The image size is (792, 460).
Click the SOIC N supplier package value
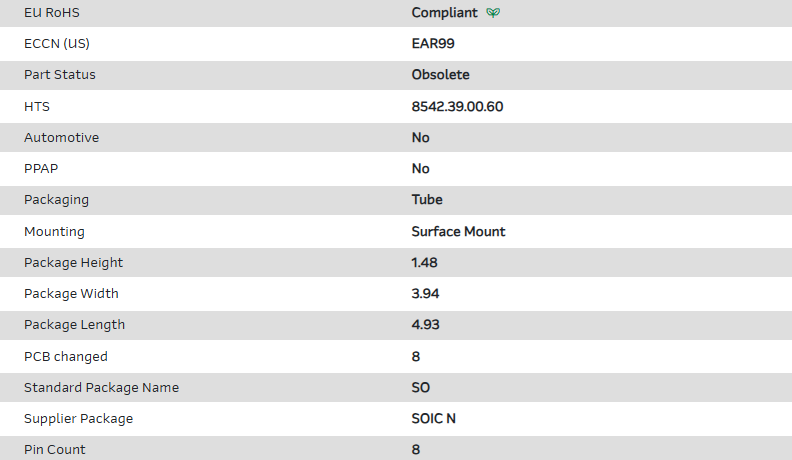coord(435,419)
